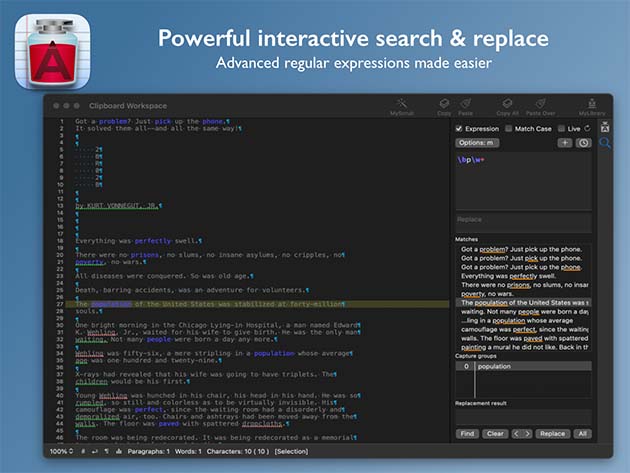The width and height of the screenshot is (630, 473).
Task: Click the Copy All toolbar icon
Action: [507, 105]
